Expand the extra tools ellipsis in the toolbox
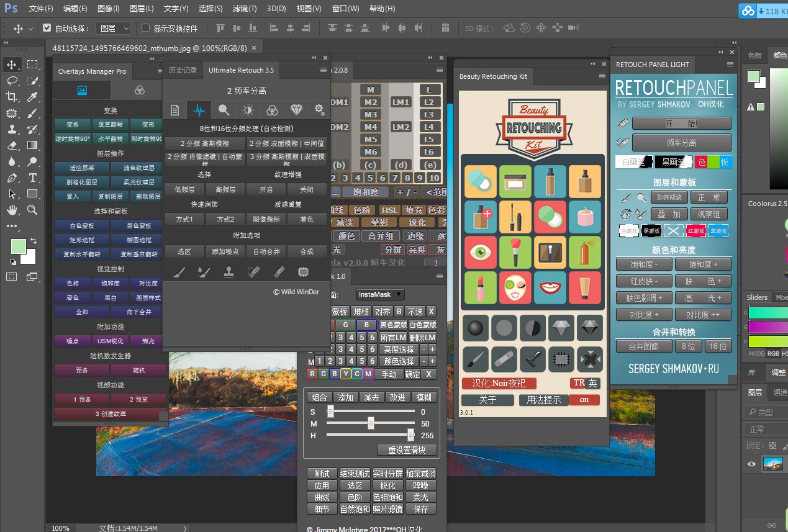Screen dimensions: 788x532 (x=12, y=226)
